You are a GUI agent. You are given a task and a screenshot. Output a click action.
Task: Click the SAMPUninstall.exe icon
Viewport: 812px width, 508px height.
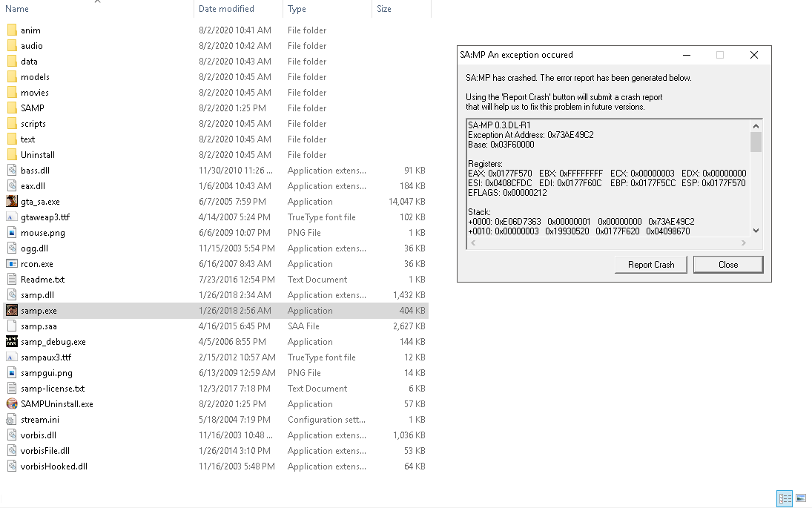pos(12,403)
